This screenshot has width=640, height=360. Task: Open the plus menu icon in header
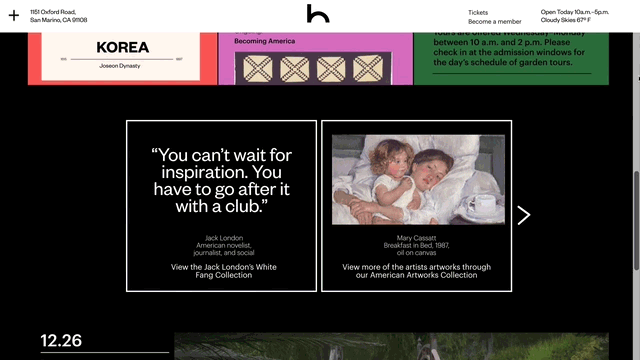tap(14, 16)
